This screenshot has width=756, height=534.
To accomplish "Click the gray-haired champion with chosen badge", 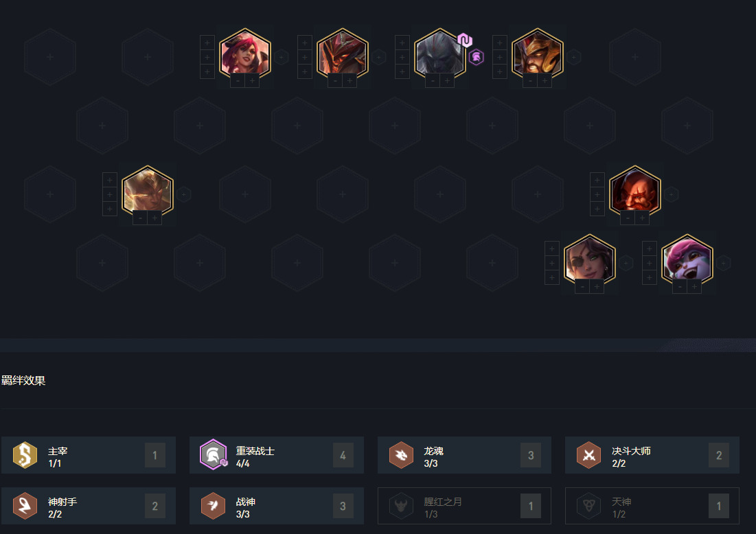I will pos(439,54).
